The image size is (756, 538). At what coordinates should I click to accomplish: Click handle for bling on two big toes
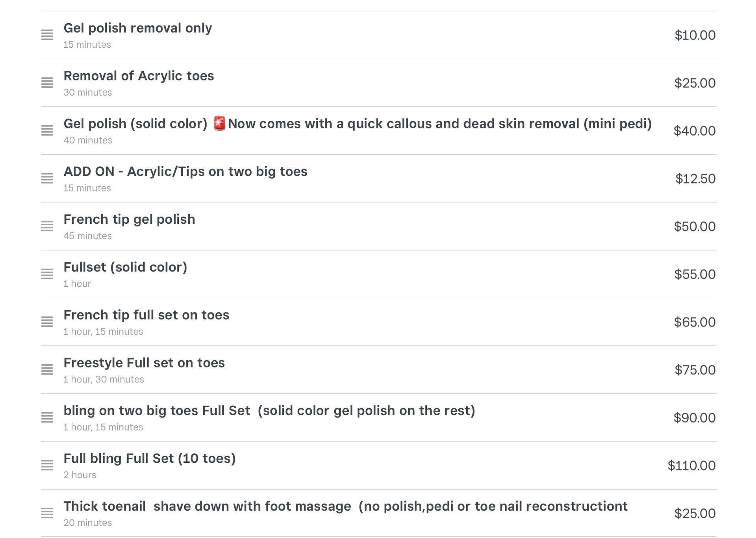[47, 417]
